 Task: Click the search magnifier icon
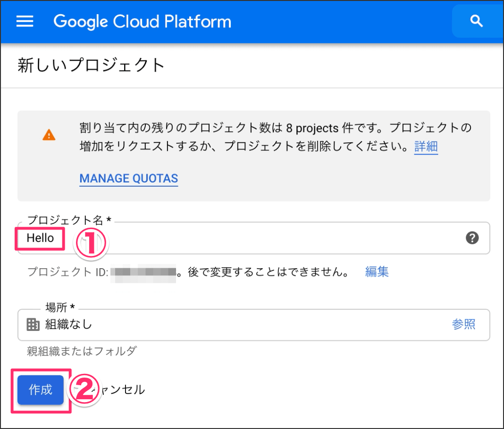(x=476, y=21)
